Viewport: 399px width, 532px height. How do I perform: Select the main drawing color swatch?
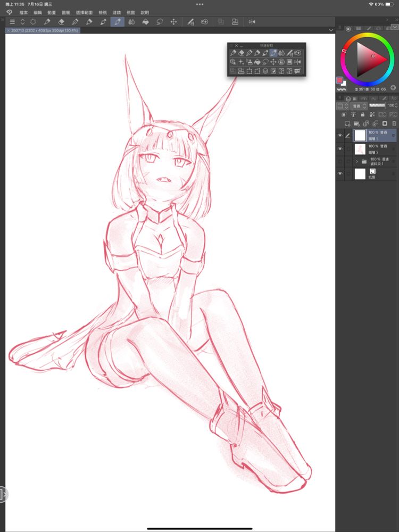(x=339, y=80)
